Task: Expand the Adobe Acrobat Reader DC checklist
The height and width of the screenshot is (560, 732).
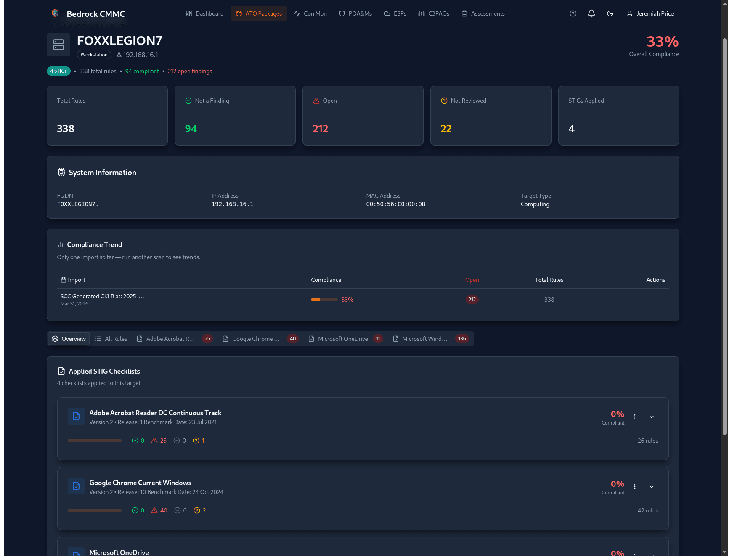Action: pyautogui.click(x=651, y=417)
